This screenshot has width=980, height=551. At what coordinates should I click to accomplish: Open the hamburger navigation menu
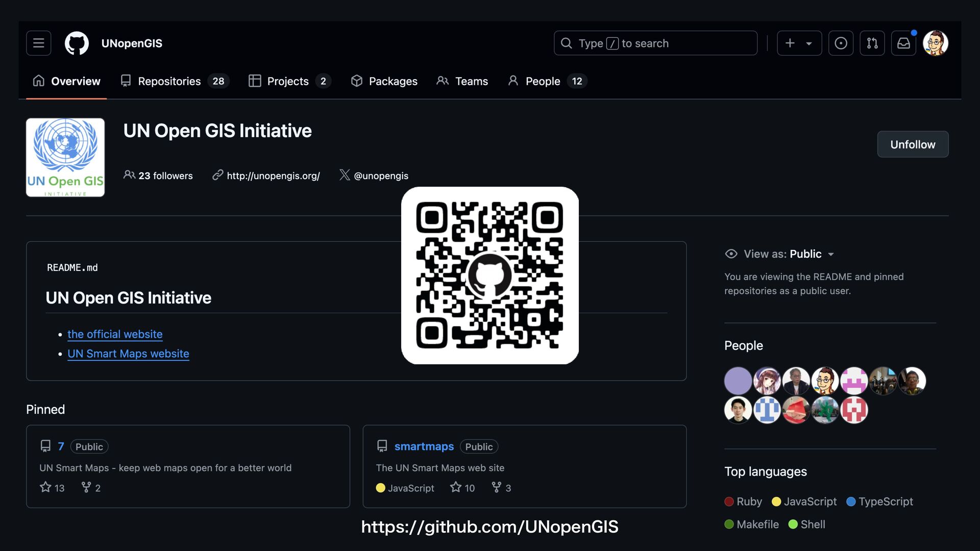pyautogui.click(x=39, y=43)
